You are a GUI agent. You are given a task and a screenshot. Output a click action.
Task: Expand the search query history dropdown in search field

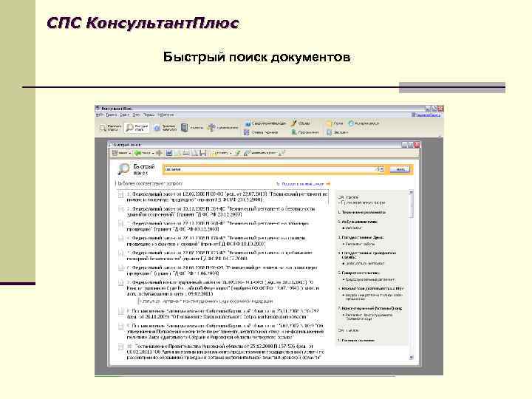click(381, 169)
